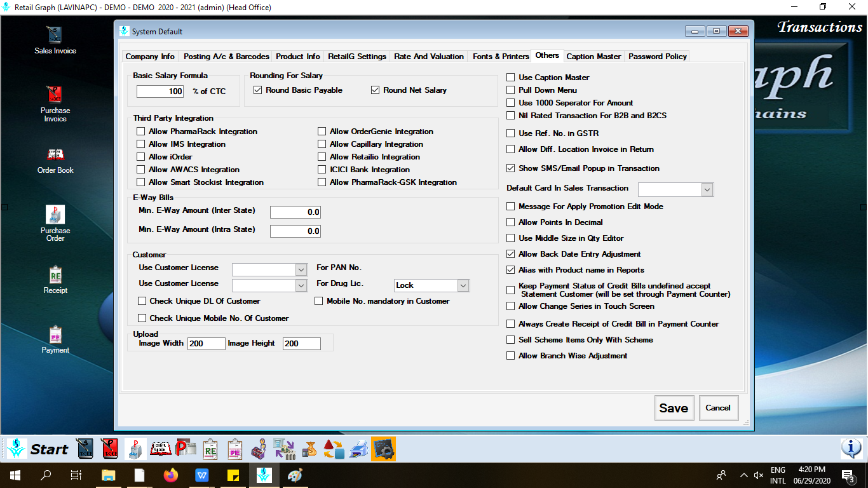Open the Purchase Invoice desktop shortcut

(55, 103)
